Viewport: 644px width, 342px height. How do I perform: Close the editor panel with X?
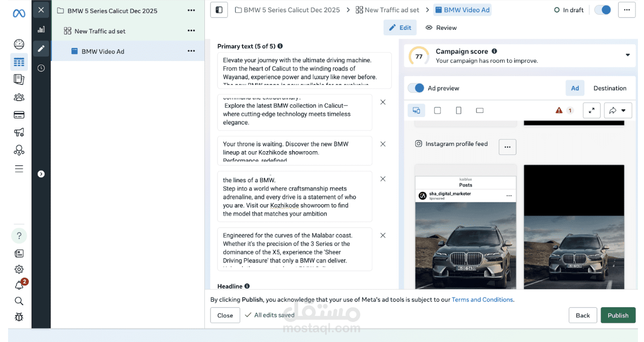point(41,10)
